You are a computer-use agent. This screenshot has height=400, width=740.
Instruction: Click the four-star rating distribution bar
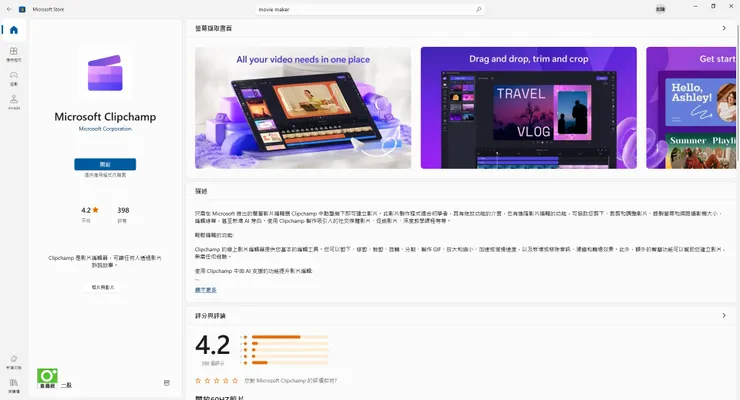pyautogui.click(x=290, y=343)
